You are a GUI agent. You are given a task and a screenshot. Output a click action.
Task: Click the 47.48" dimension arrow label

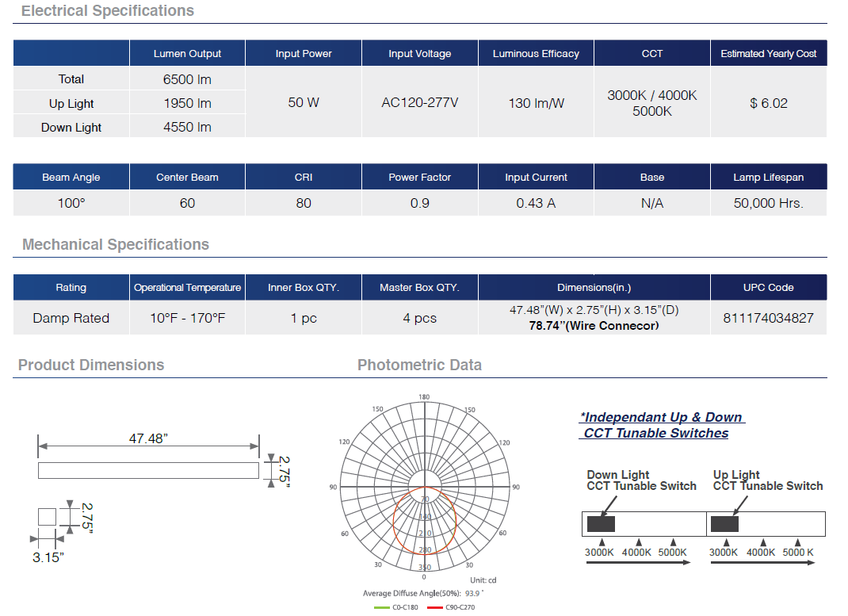point(148,438)
